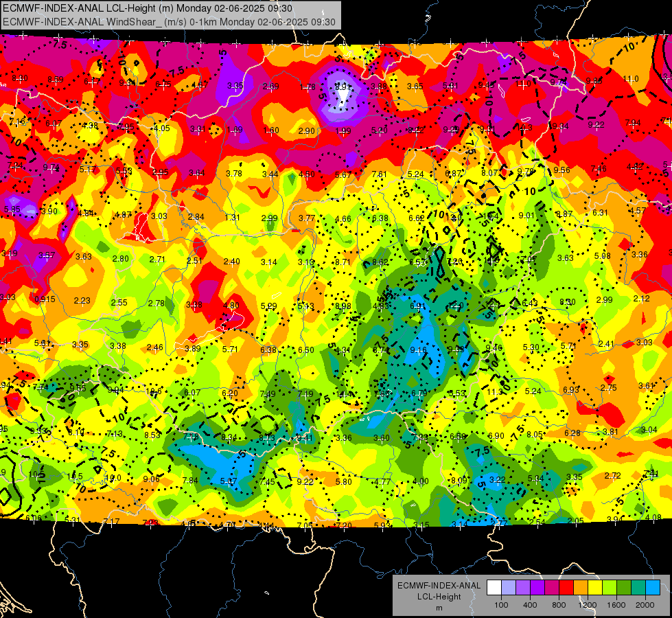Click the 1.31 wind shear value

[232, 218]
